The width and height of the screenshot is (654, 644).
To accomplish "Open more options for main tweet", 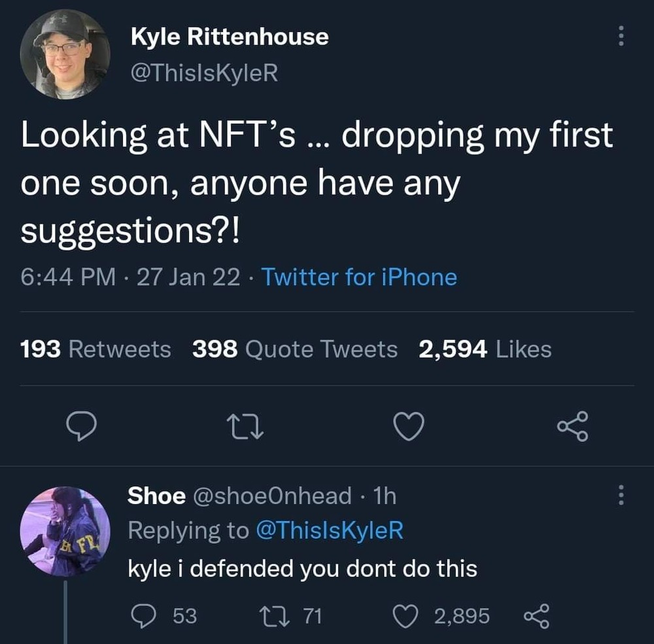I will 621,35.
